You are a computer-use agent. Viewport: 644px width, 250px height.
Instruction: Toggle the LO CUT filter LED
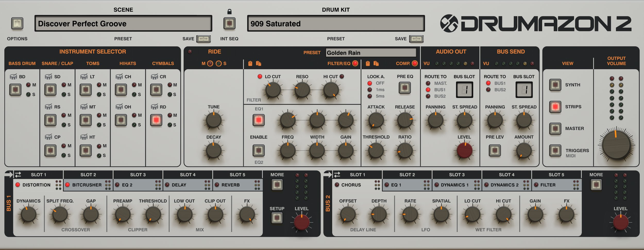coord(260,76)
